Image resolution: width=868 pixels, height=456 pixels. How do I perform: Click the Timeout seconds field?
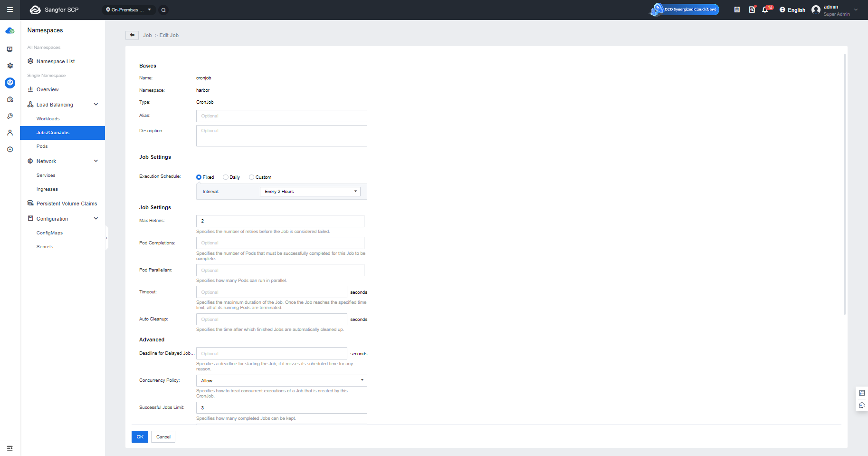pyautogui.click(x=272, y=292)
